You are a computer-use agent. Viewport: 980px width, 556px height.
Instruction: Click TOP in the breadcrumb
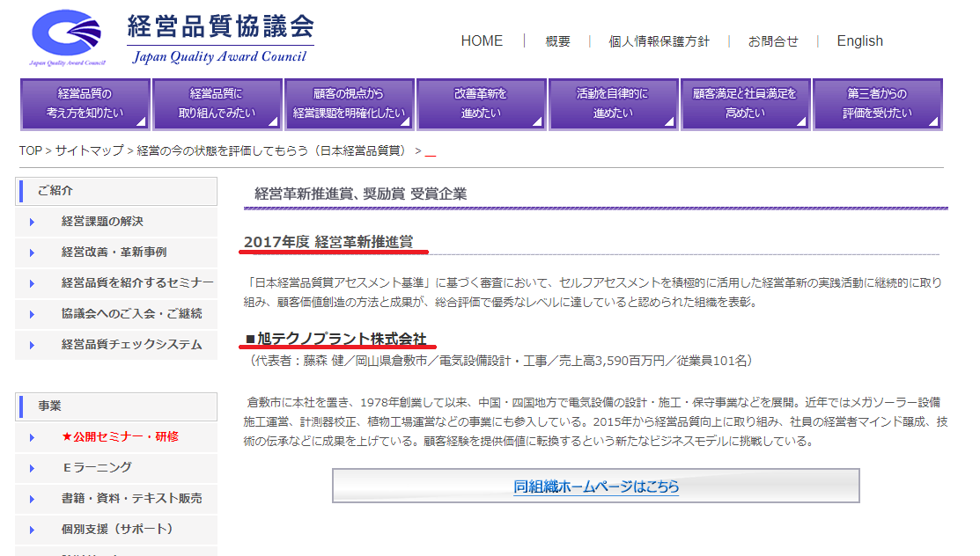click(x=31, y=150)
